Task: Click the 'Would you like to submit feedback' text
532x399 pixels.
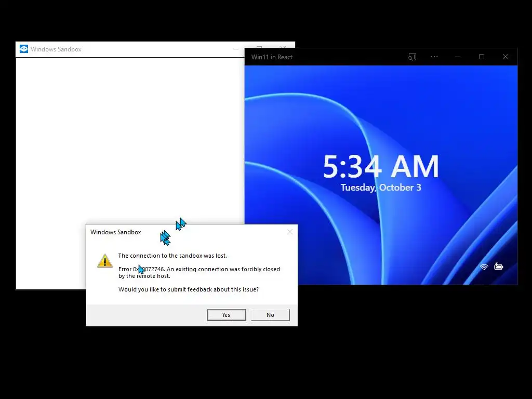Action: pyautogui.click(x=188, y=289)
